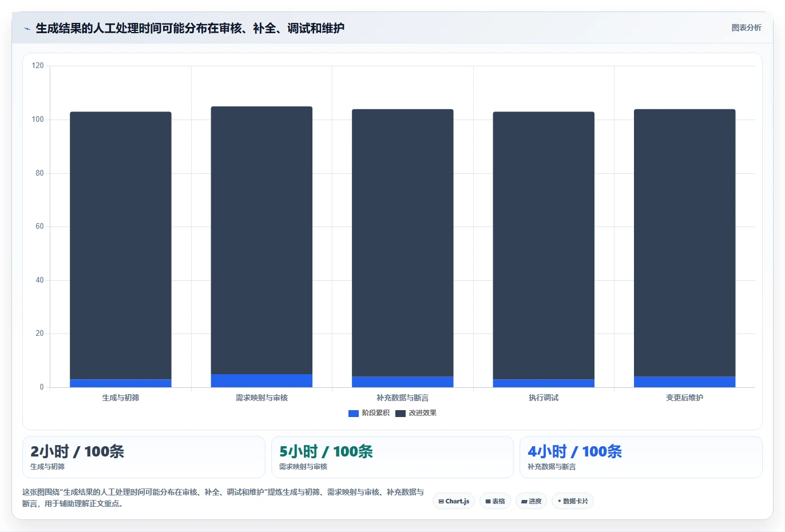
Task: Click the x-axis label 变更后维护
Action: tap(685, 398)
